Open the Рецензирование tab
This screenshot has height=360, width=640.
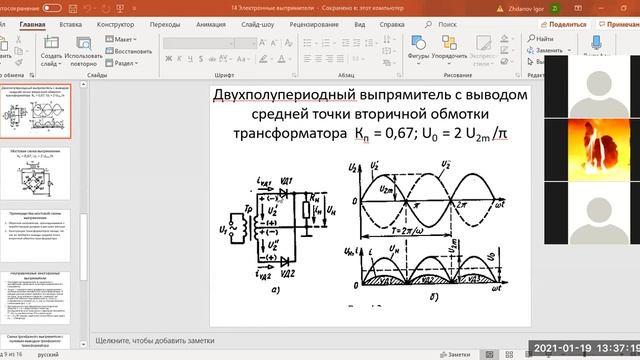[314, 24]
